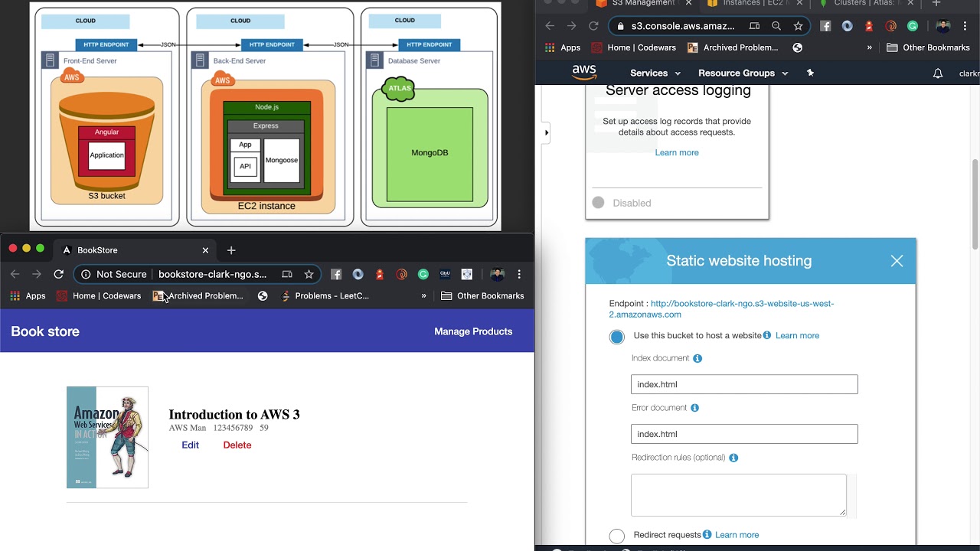The image size is (980, 551).
Task: Show more bookmarks in S3 console window
Action: point(869,47)
